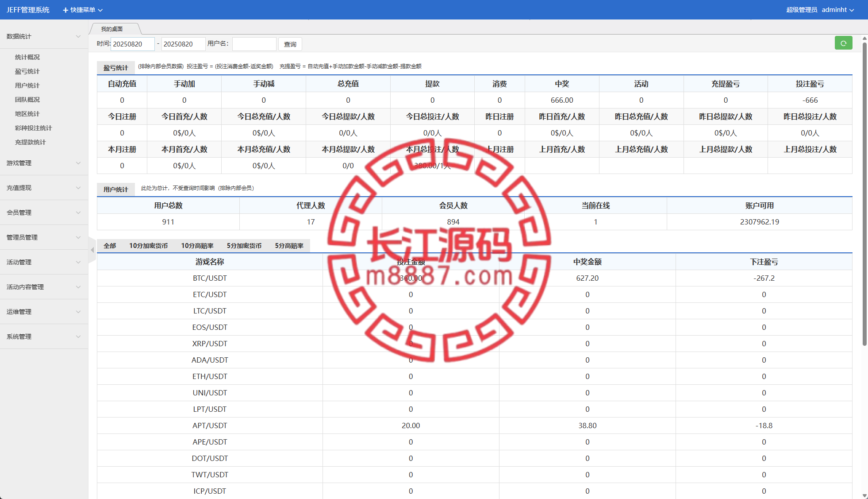The width and height of the screenshot is (868, 499).
Task: Expand the 充值提现 sidebar section
Action: [x=44, y=188]
